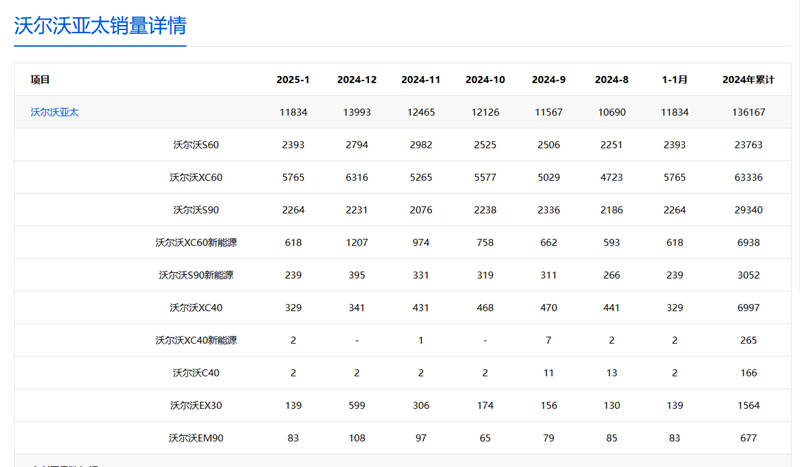Image resolution: width=800 pixels, height=467 pixels.
Task: Click the 11567 total for 2024-9
Action: pyautogui.click(x=548, y=112)
